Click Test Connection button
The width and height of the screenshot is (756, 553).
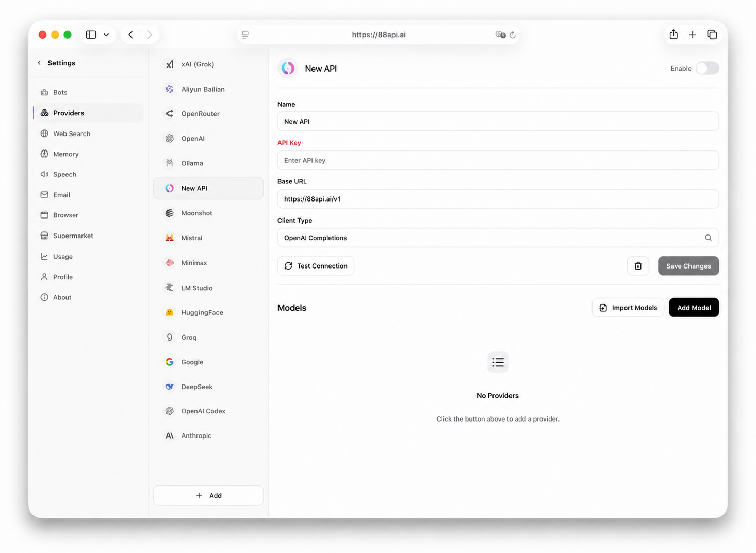(x=316, y=266)
